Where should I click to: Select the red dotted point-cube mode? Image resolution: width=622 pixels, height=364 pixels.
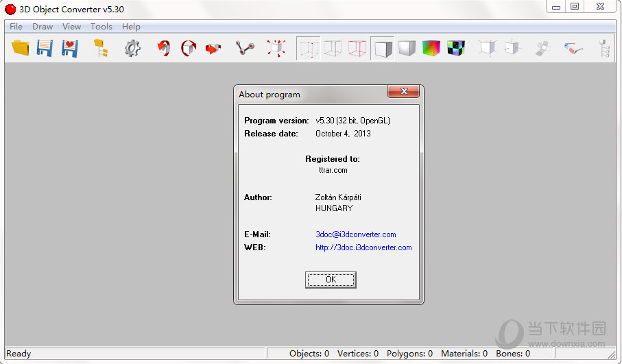pyautogui.click(x=309, y=49)
